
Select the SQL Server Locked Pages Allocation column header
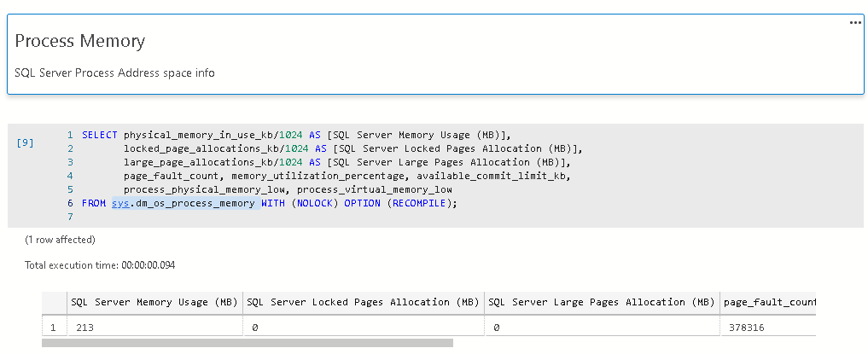[x=362, y=302]
